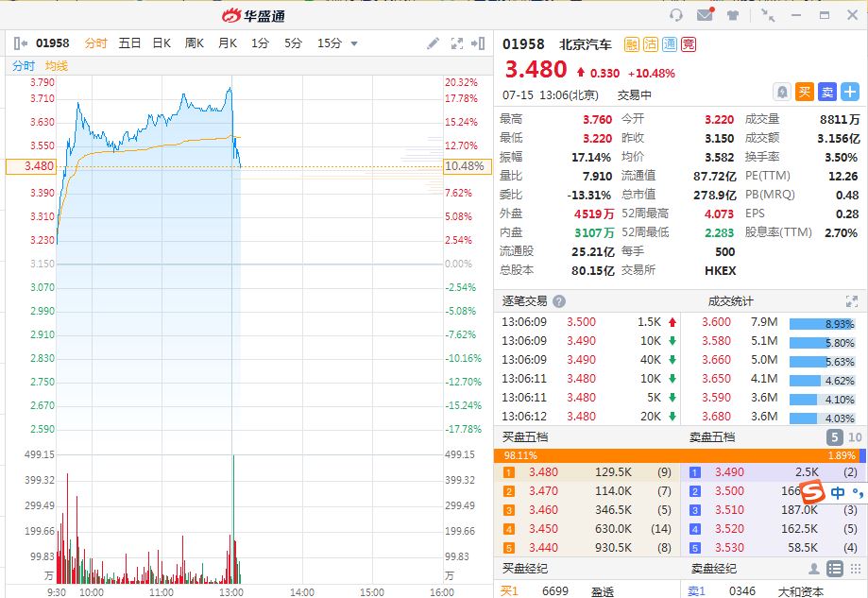Select the pencil drawing tool
Screen dimensions: 868x598
[x=434, y=43]
